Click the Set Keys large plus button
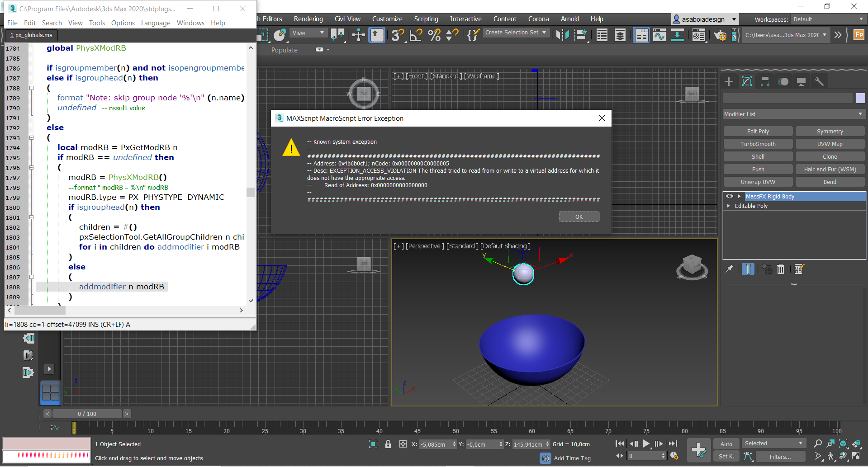The width and height of the screenshot is (868, 467). (698, 450)
